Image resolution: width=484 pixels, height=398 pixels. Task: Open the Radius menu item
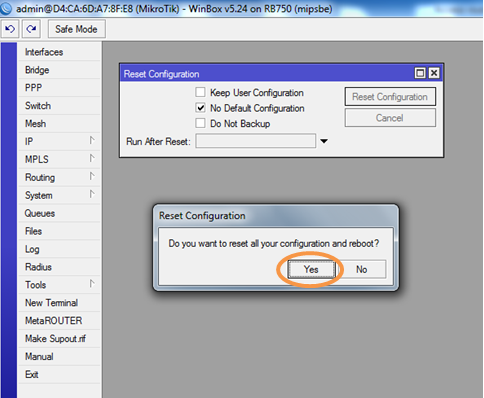[x=59, y=267]
